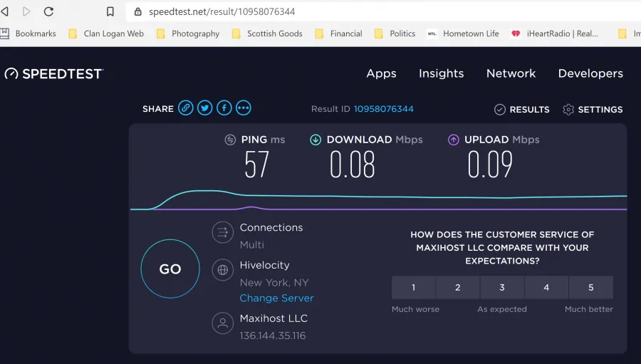Image resolution: width=641 pixels, height=364 pixels.
Task: Open more sharing options icon
Action: (244, 108)
